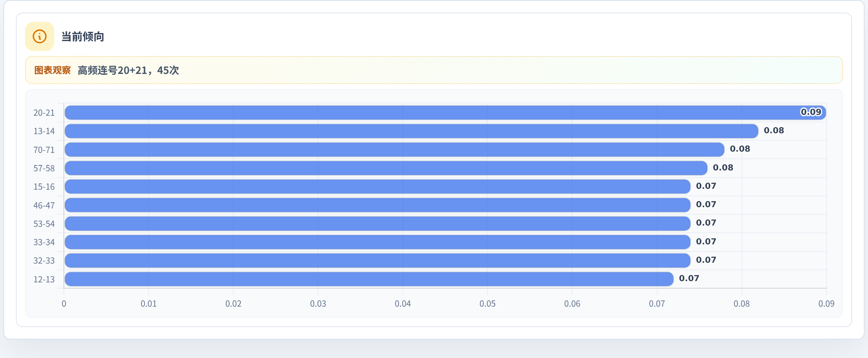Select the 13-14 bar in the chart
Screen dimensions: 868x358
411,131
